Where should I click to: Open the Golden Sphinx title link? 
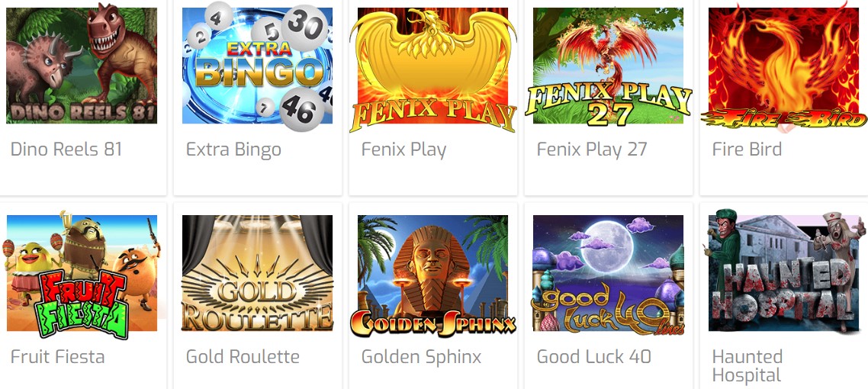point(421,358)
